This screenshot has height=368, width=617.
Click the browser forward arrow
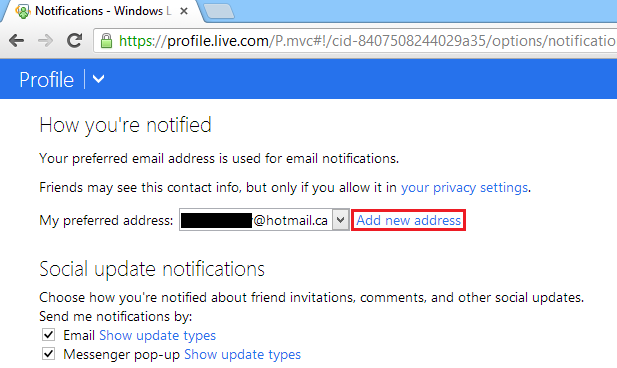pyautogui.click(x=46, y=40)
